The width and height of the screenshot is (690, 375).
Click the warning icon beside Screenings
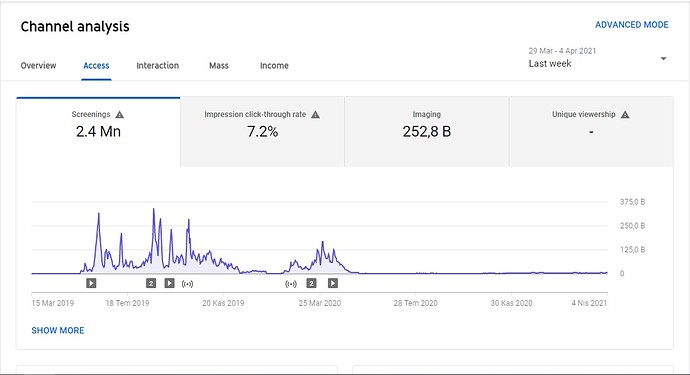pos(120,114)
